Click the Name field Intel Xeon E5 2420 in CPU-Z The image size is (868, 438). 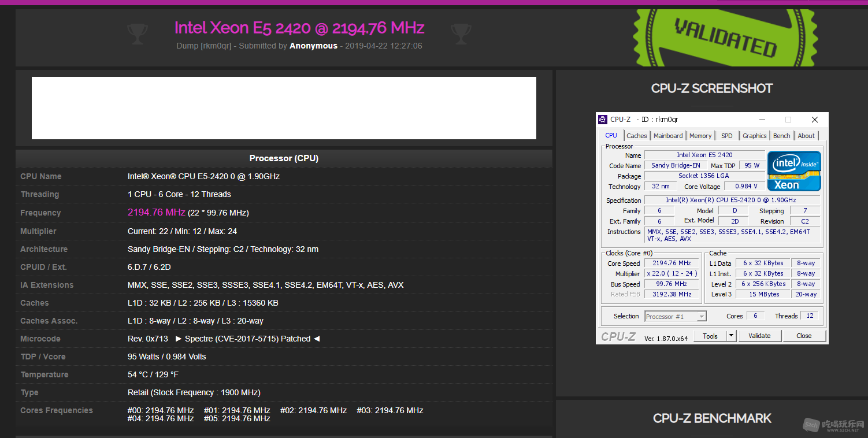[704, 155]
